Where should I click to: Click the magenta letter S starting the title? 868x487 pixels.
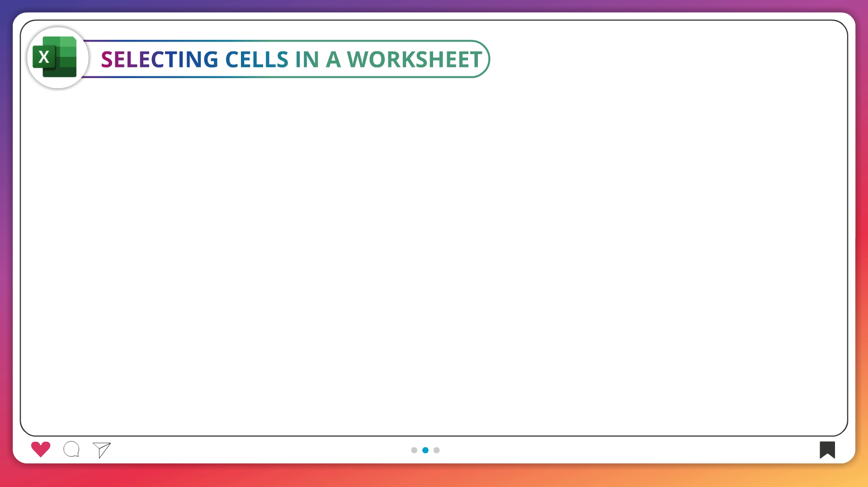pyautogui.click(x=107, y=60)
